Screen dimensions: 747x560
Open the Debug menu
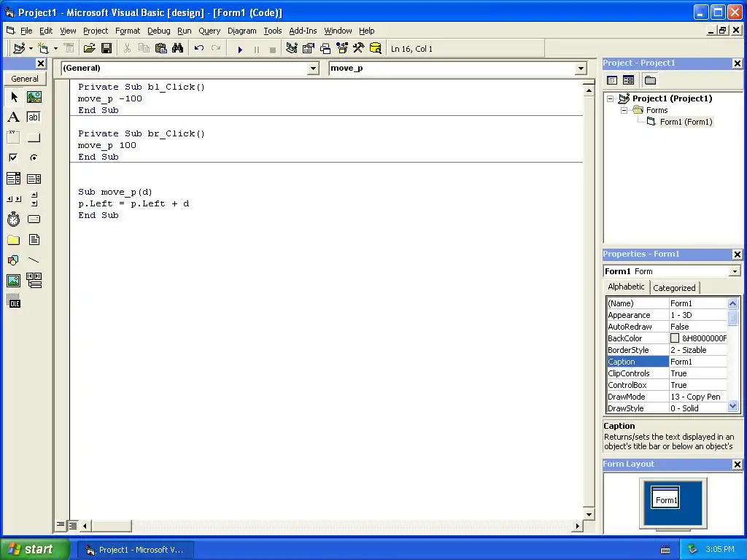coord(158,31)
